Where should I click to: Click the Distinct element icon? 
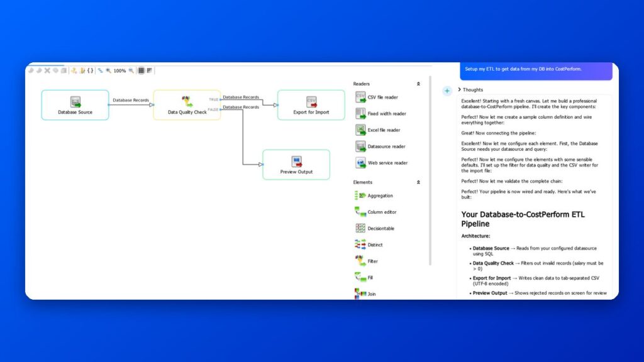[x=360, y=244]
